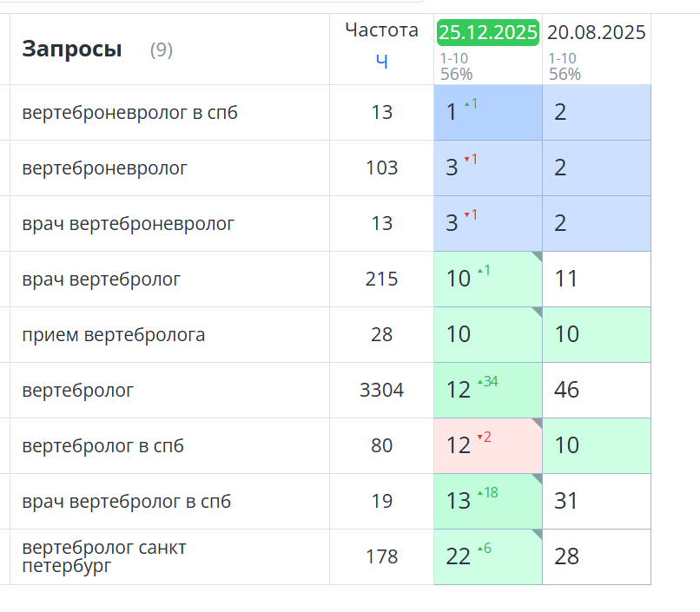Click the dark blue position 1 cell

tap(488, 113)
